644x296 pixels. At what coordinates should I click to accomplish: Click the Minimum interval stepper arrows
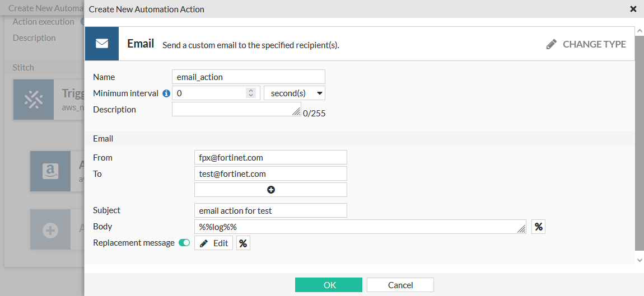click(251, 93)
